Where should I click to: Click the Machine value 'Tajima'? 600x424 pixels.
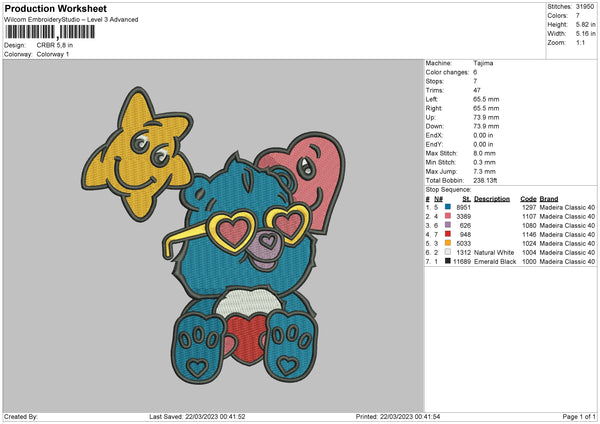tap(483, 63)
